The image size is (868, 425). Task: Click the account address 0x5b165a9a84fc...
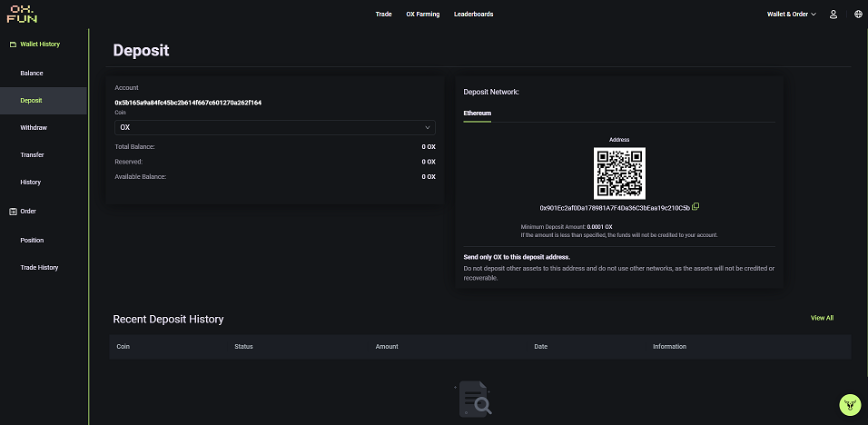(x=188, y=103)
